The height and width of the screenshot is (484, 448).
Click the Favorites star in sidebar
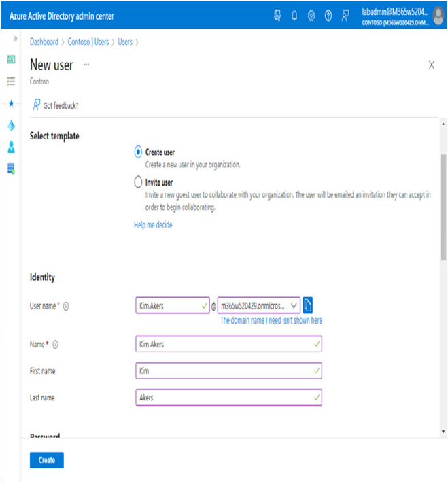click(12, 103)
